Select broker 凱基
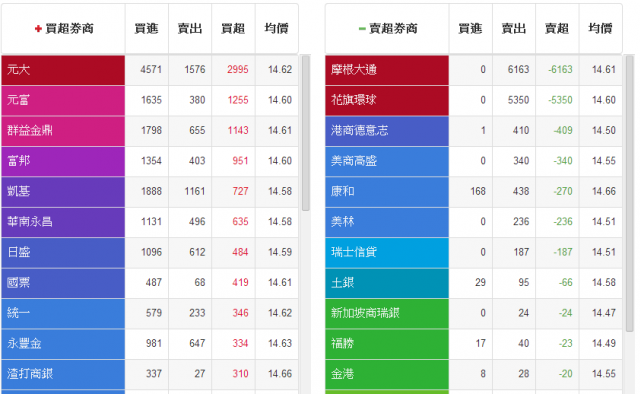The height and width of the screenshot is (394, 640). point(63,191)
